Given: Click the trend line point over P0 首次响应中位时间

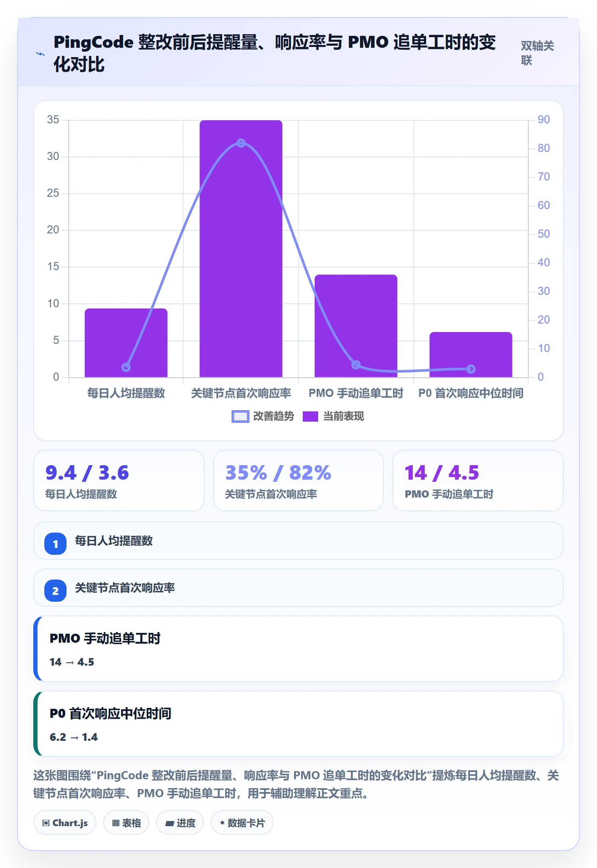Looking at the screenshot, I should point(471,369).
